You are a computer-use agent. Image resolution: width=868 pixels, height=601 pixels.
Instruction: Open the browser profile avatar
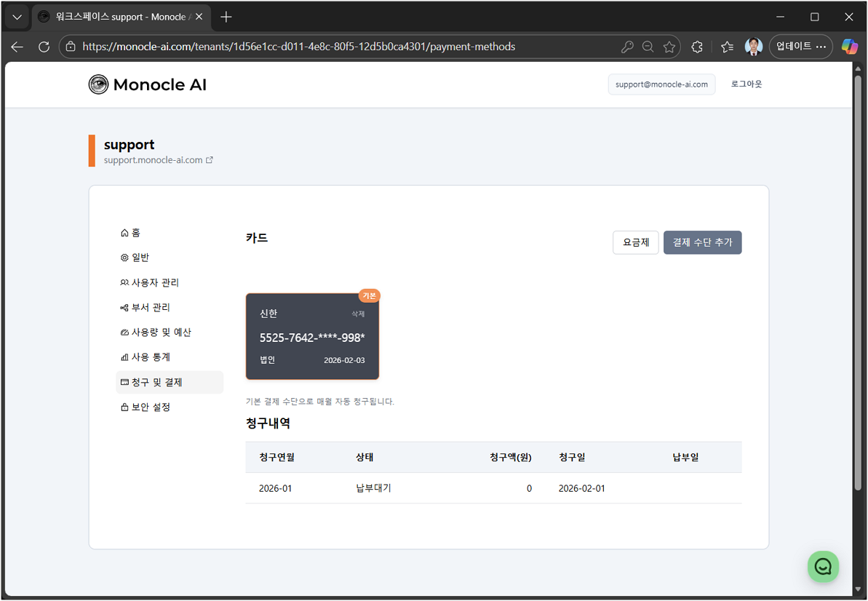pos(754,47)
